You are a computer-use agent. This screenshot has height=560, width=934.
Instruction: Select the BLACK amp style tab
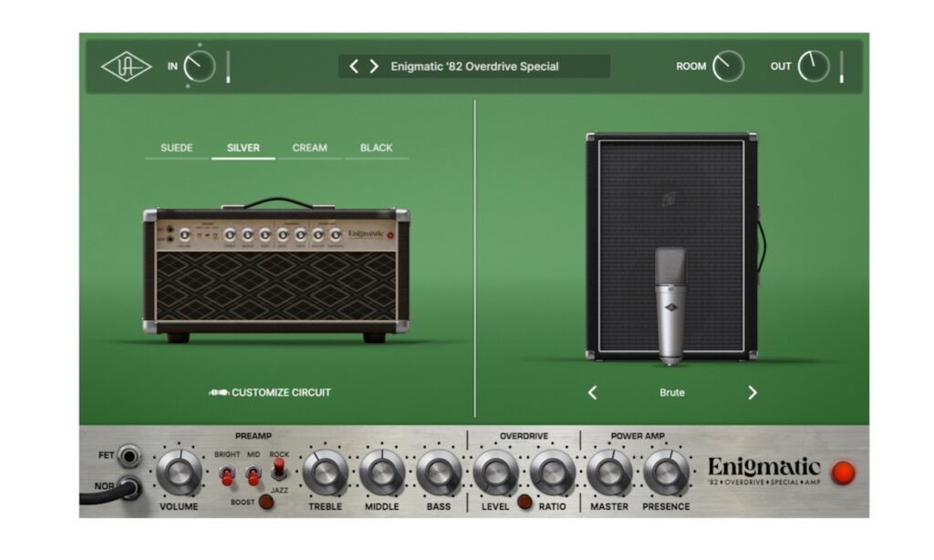(376, 149)
